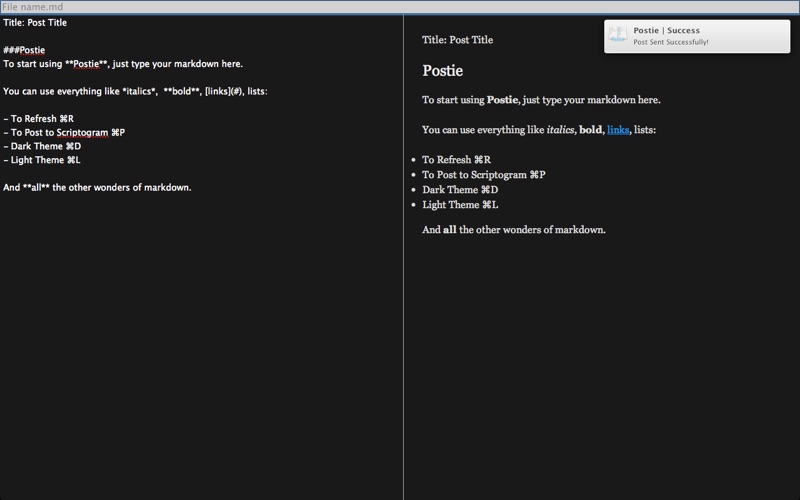Image resolution: width=800 pixels, height=500 pixels.
Task: Click the 'Postie | Success' notification title
Action: [667, 31]
